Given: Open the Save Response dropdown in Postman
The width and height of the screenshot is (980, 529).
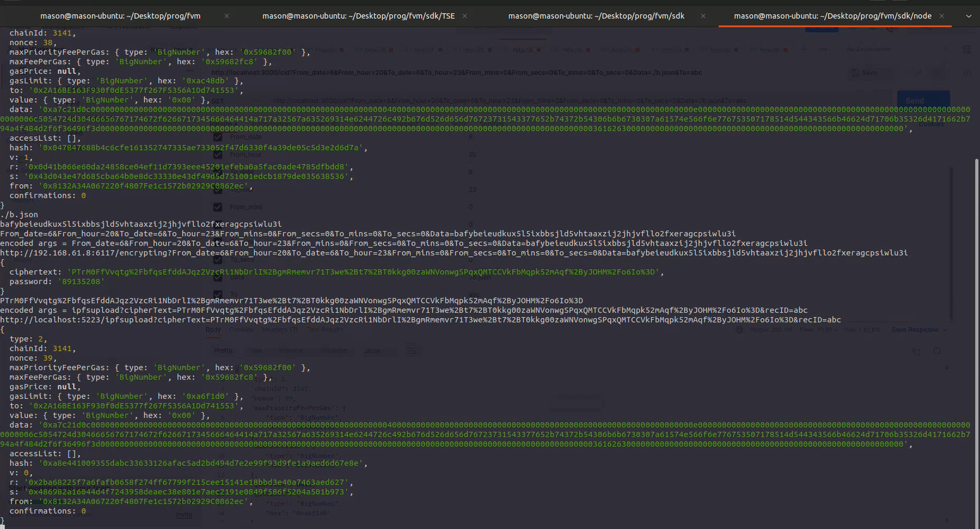Looking at the screenshot, I should [x=919, y=330].
